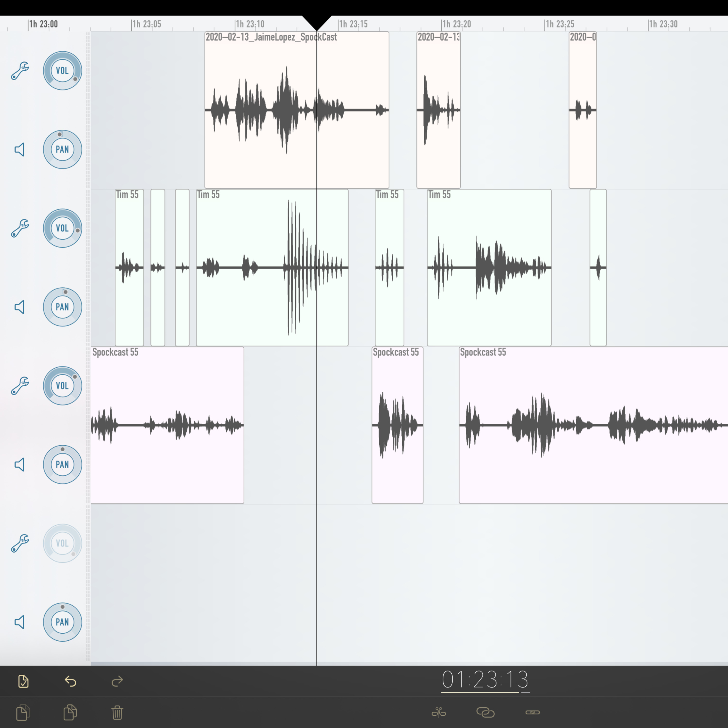Select the wide Tim 55 clip after 23:20

pyautogui.click(x=489, y=267)
